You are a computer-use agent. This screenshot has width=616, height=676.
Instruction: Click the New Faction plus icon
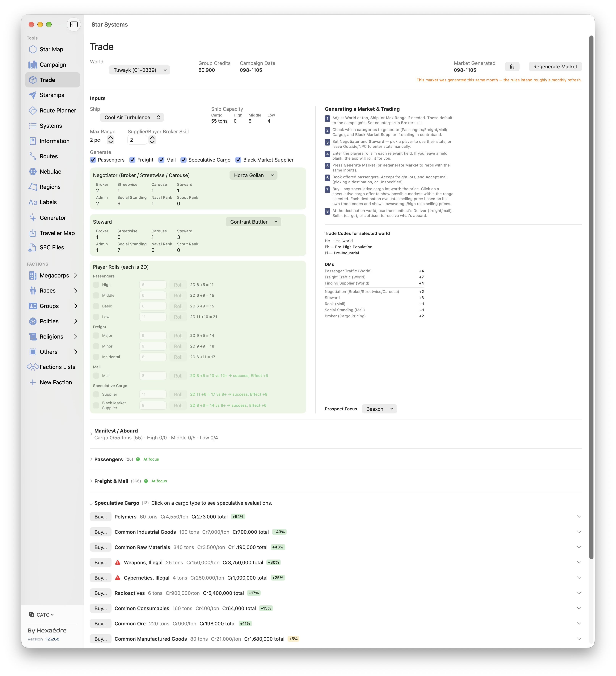(32, 382)
